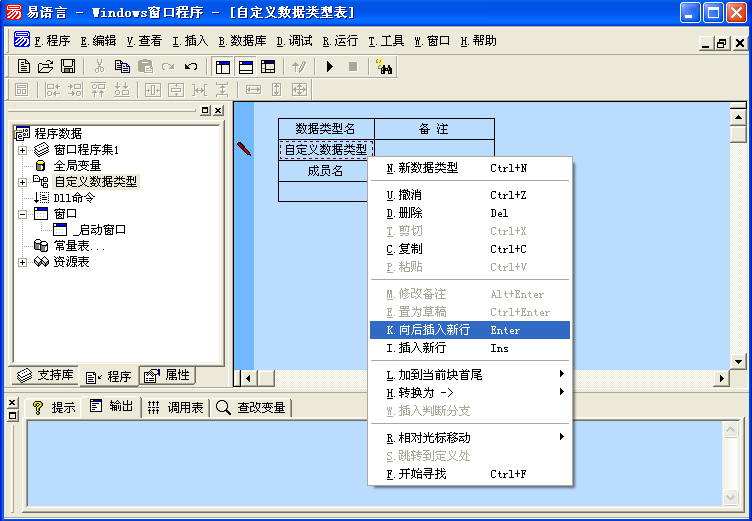Click the 自定义数据类型 table cell

click(326, 150)
